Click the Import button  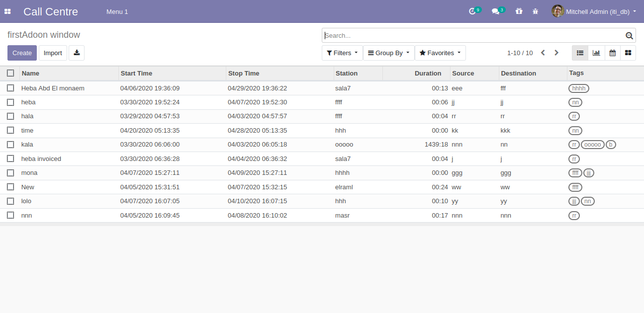[53, 52]
